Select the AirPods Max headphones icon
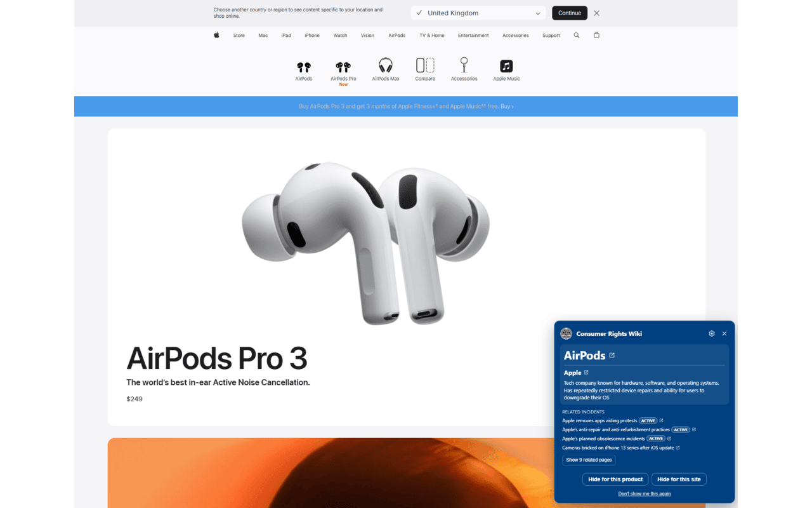The height and width of the screenshot is (508, 812). (386, 66)
